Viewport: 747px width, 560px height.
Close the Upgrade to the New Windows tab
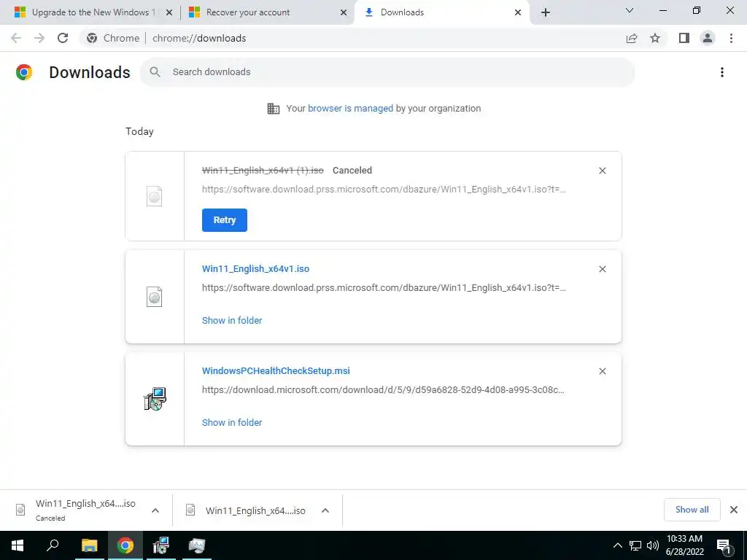point(169,12)
